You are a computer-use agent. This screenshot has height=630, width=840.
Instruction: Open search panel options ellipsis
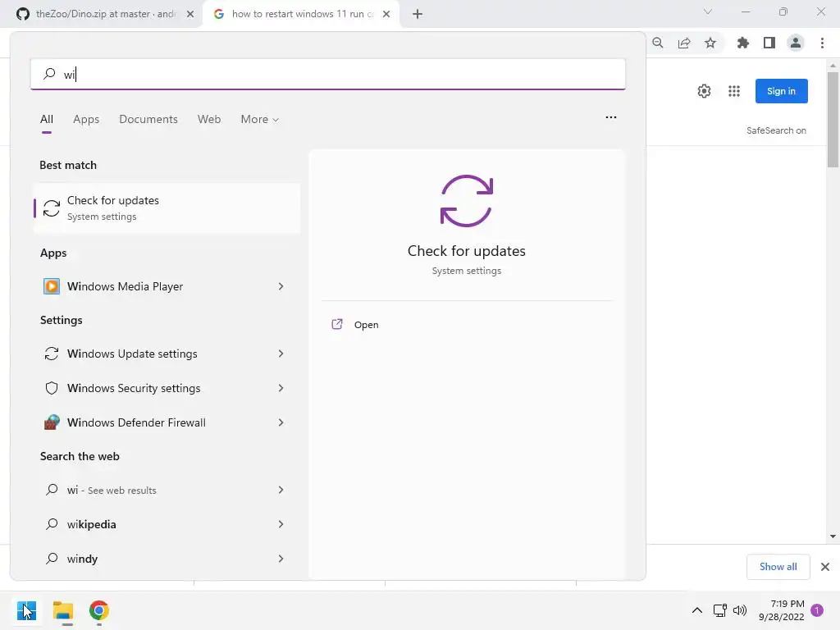[610, 116]
